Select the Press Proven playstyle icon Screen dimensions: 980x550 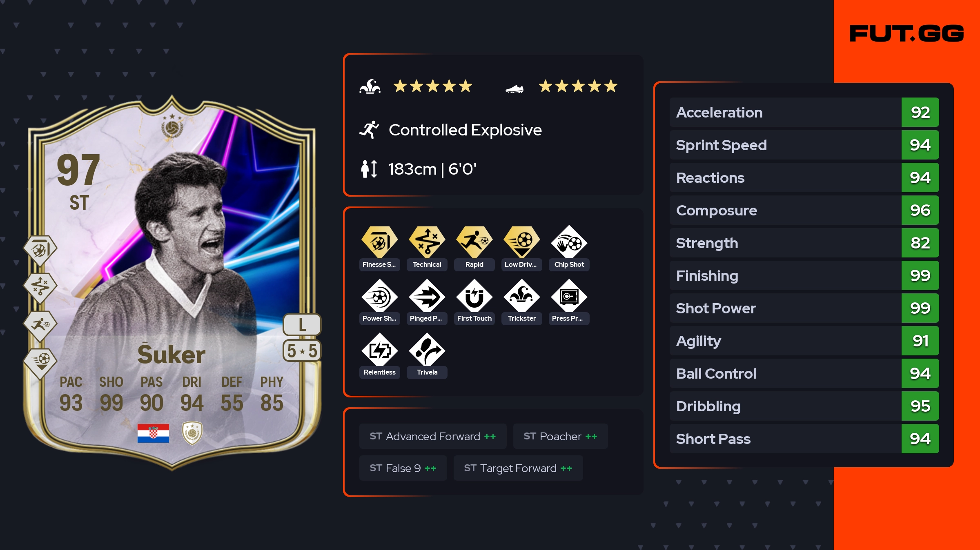pyautogui.click(x=569, y=297)
